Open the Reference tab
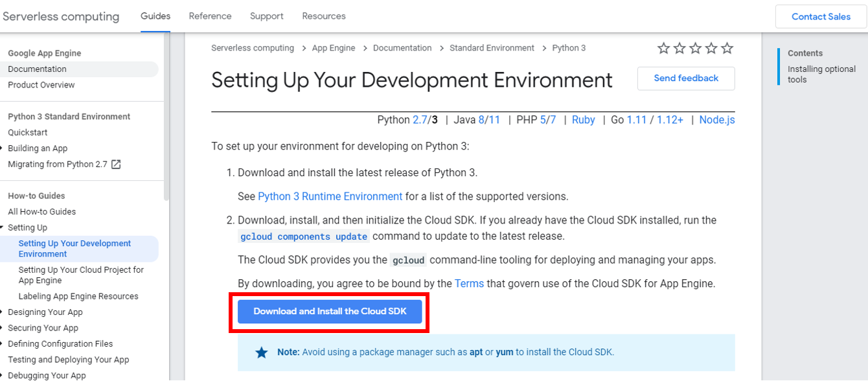Viewport: 868px width, 392px height. click(x=210, y=16)
